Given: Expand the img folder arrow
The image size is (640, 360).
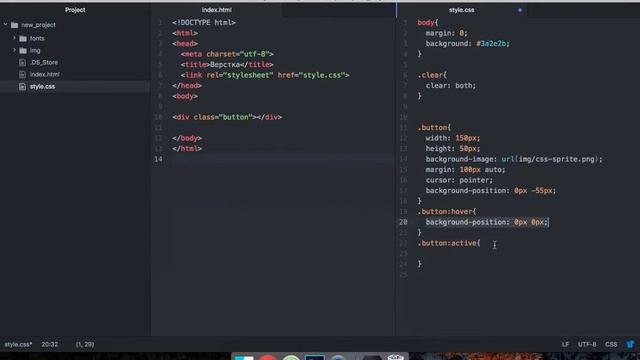Looking at the screenshot, I should pyautogui.click(x=14, y=50).
